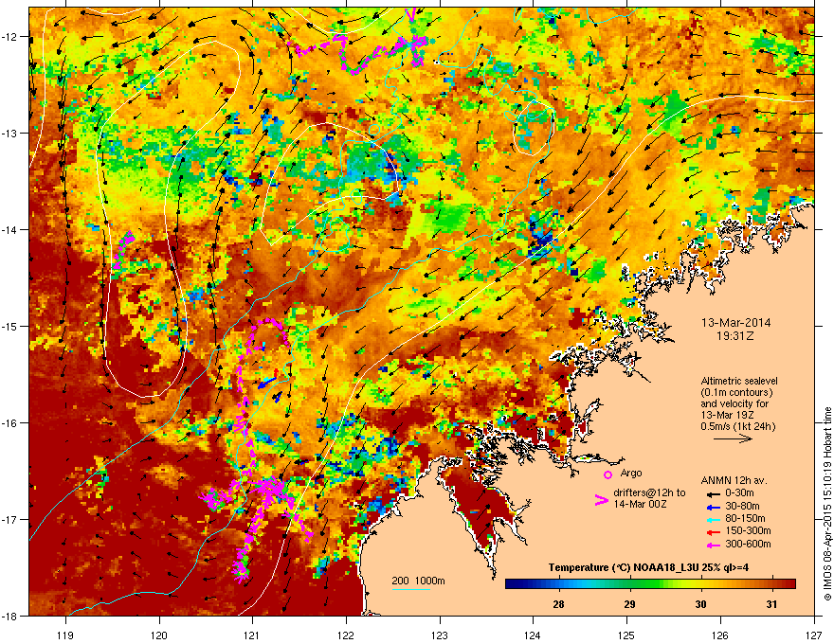
Task: Click the dark blue end of the temperature colorbar
Action: click(x=514, y=584)
